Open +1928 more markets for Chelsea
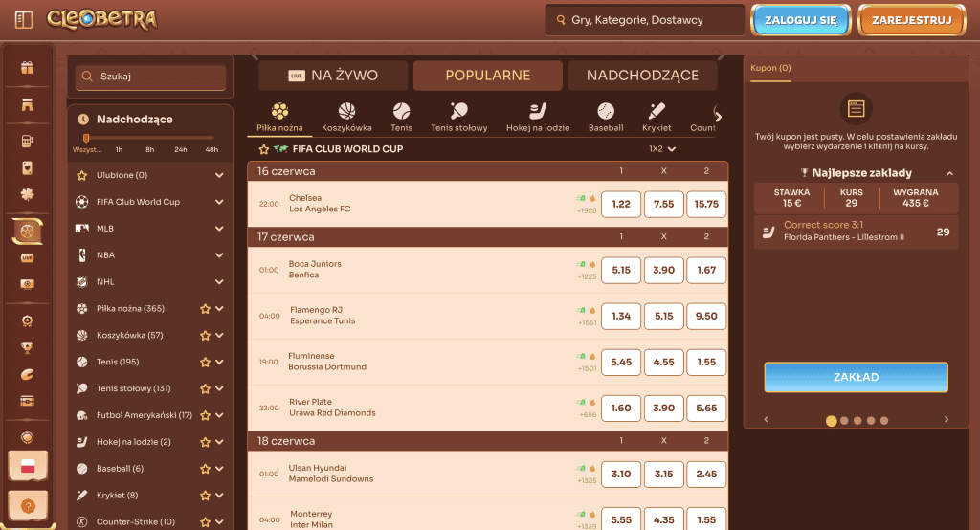This screenshot has height=530, width=980. click(x=587, y=210)
